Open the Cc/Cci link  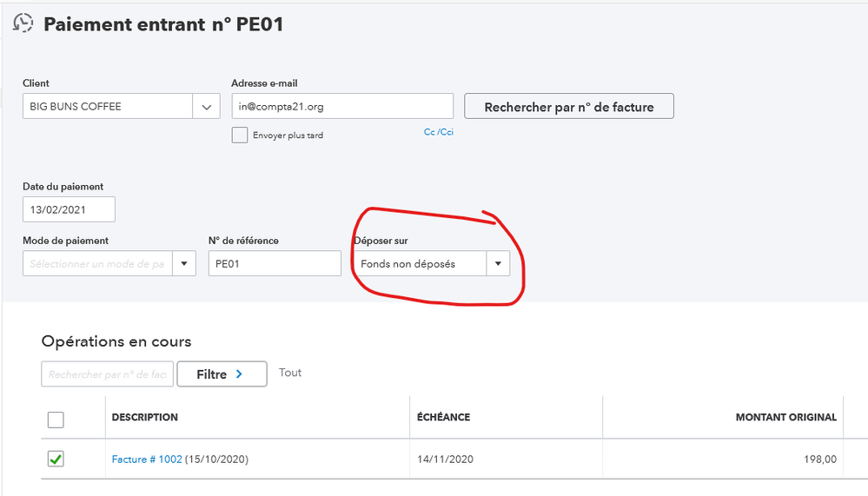point(439,132)
